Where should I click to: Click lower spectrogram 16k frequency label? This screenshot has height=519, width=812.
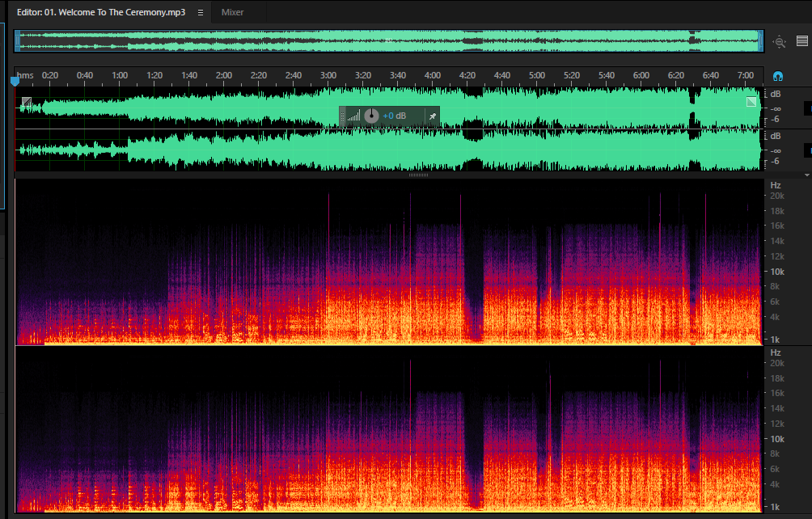777,393
